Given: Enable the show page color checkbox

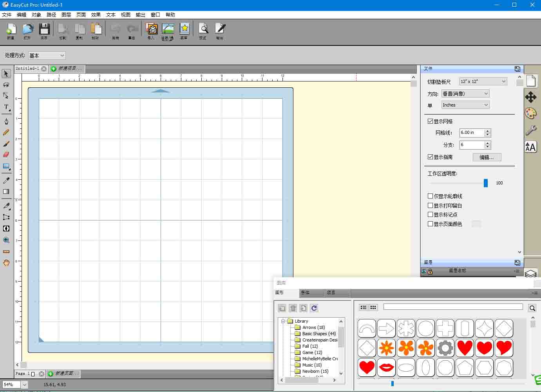Looking at the screenshot, I should click(430, 224).
